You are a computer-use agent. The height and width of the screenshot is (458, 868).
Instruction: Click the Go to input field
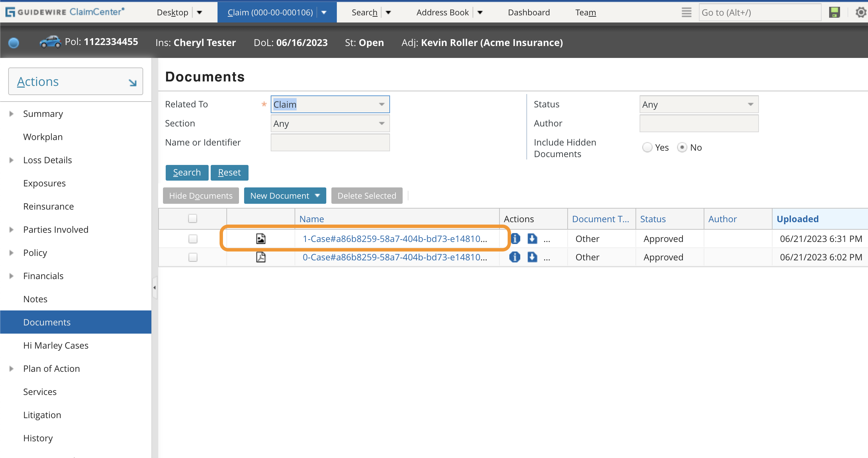[x=760, y=12]
